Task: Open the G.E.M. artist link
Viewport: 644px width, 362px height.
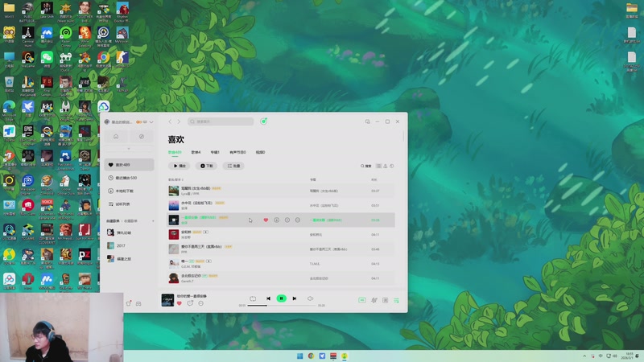Action: (x=191, y=267)
